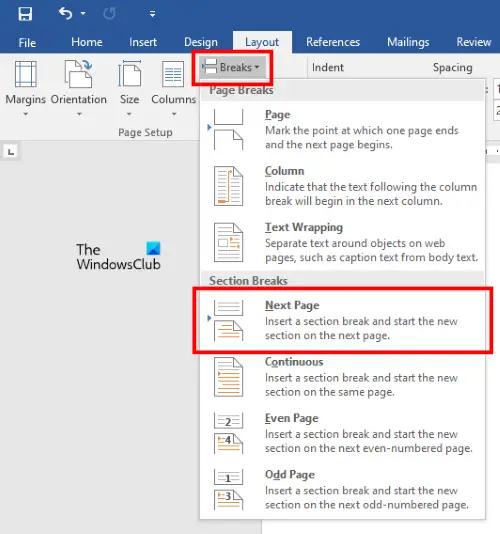
Task: Expand the Undo history dropdown arrow
Action: pyautogui.click(x=83, y=14)
